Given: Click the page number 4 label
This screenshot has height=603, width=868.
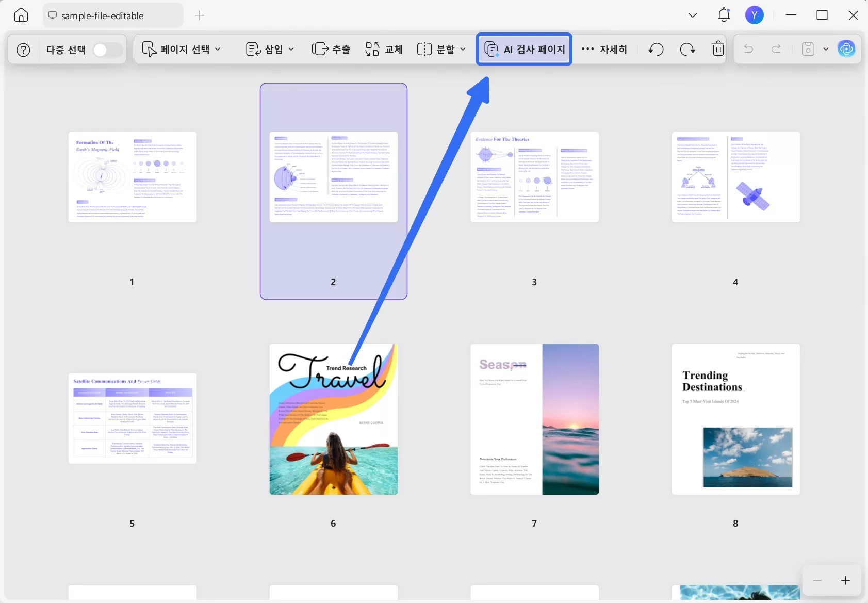Looking at the screenshot, I should [x=735, y=282].
